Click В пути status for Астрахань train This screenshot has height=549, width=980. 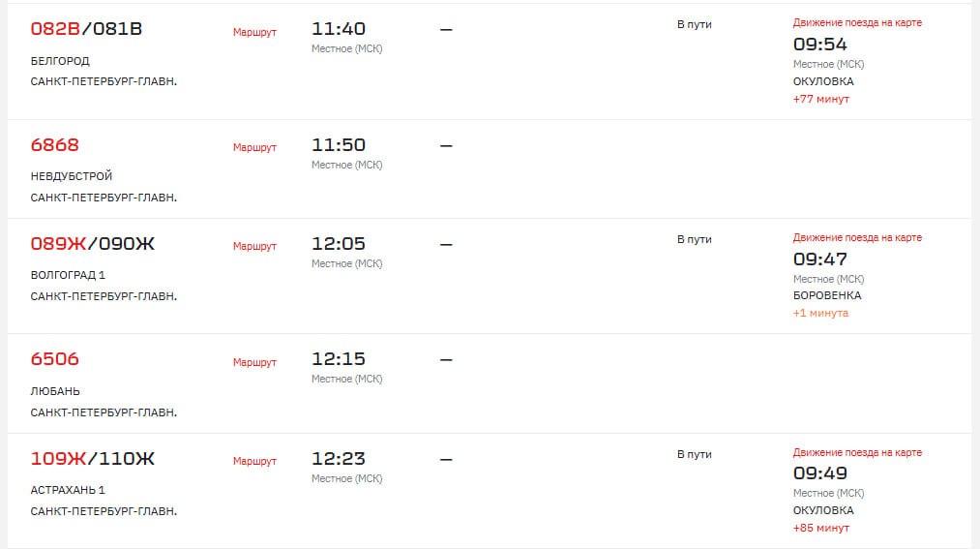(x=695, y=454)
